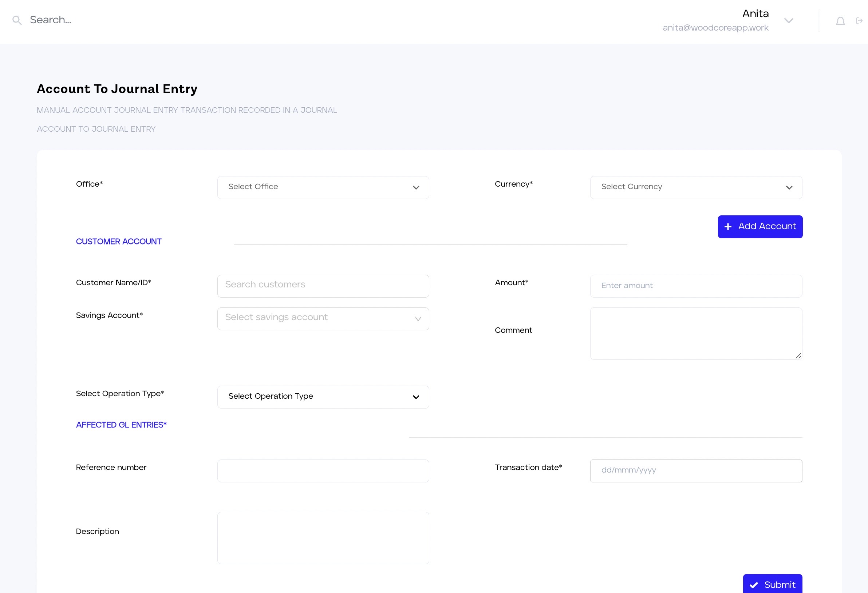Open the Select Operation Type dropdown
Viewport: 868px width, 593px height.
point(323,397)
